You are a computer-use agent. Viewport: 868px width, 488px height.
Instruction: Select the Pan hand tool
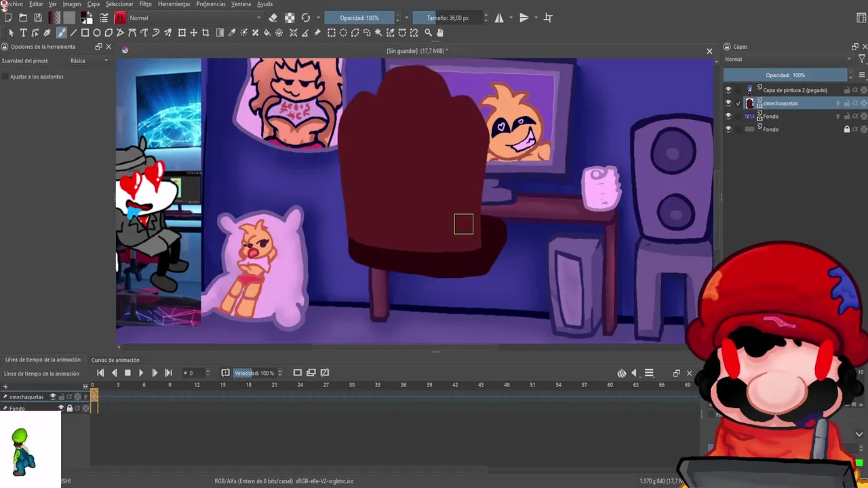point(440,33)
